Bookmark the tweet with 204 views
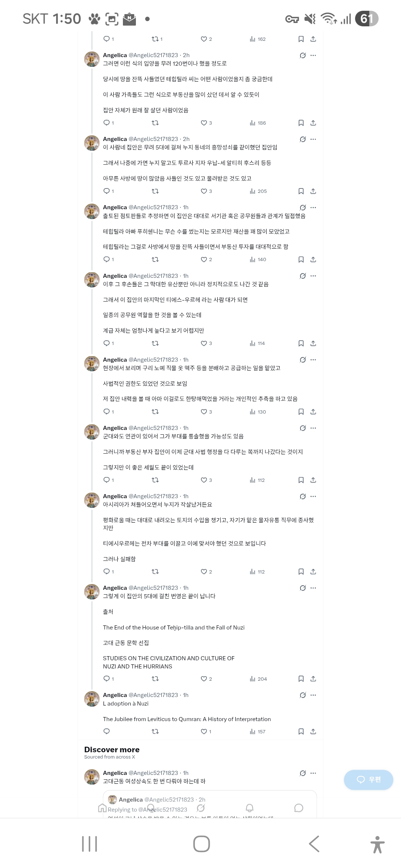This screenshot has width=401, height=868. [x=301, y=679]
